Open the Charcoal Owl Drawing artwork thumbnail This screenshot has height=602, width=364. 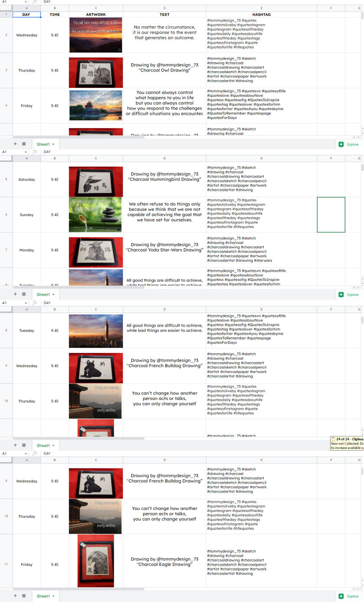[96, 72]
